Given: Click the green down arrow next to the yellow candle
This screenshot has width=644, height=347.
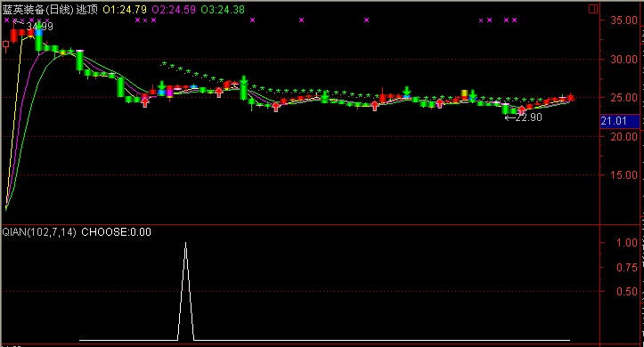Looking at the screenshot, I should pyautogui.click(x=473, y=95).
